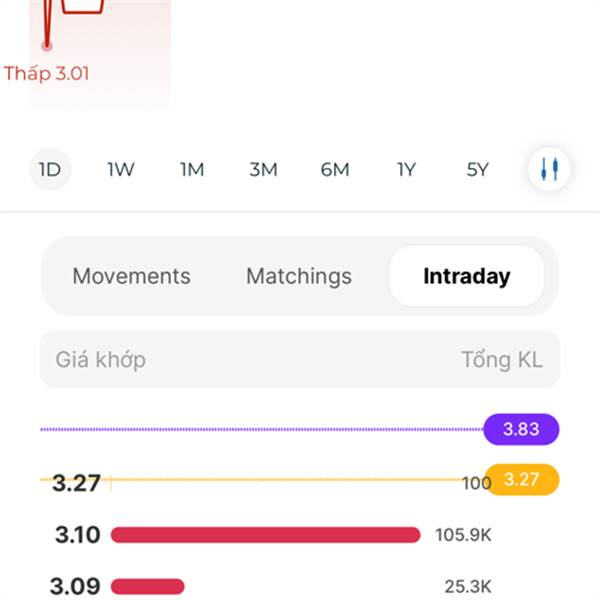Click the 3.27 matched price row

(77, 483)
